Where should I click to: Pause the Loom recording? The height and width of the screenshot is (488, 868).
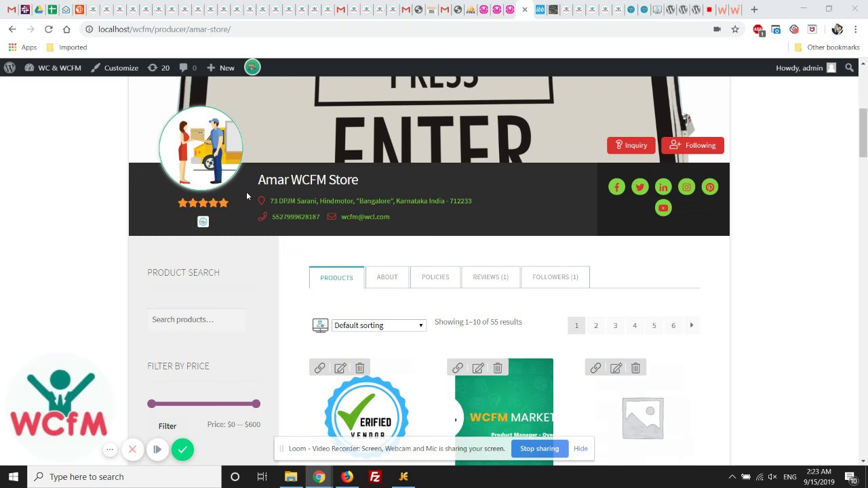click(x=157, y=449)
